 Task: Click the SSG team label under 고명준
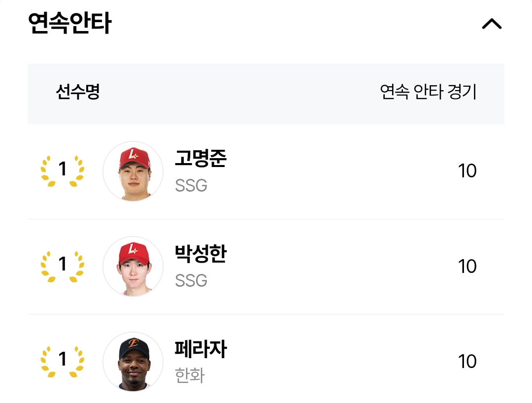pyautogui.click(x=191, y=186)
